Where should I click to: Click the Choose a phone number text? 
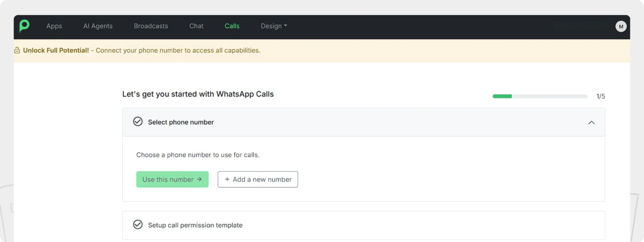click(198, 155)
